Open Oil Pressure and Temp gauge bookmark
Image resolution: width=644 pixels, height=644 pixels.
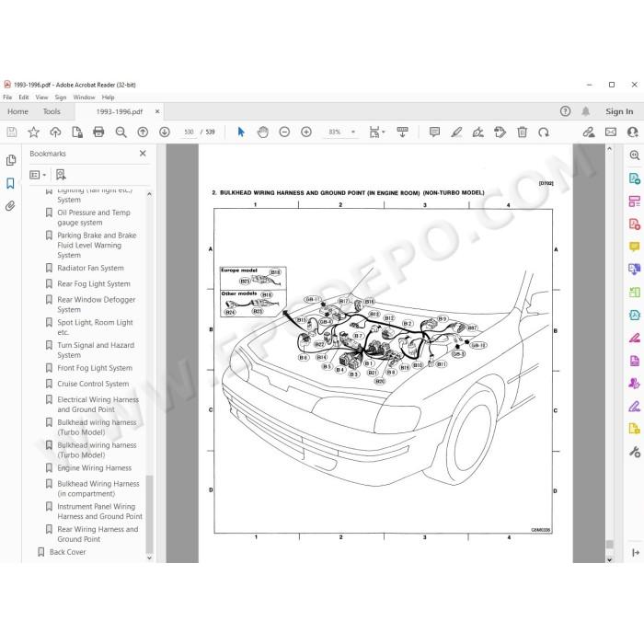pos(94,217)
